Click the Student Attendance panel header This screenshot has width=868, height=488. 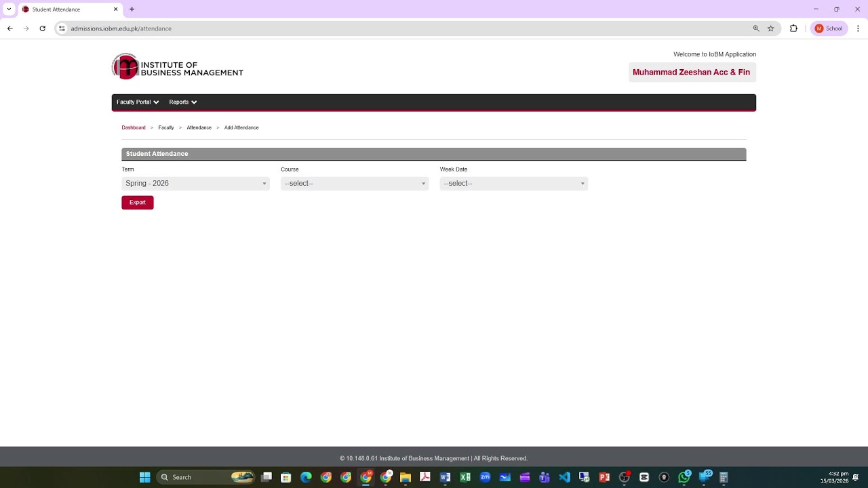[434, 154]
